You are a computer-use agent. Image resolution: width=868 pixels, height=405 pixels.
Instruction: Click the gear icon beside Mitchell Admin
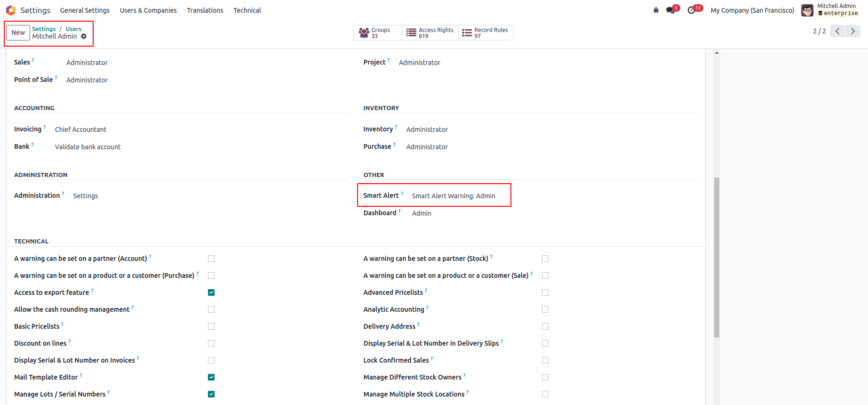coord(84,36)
